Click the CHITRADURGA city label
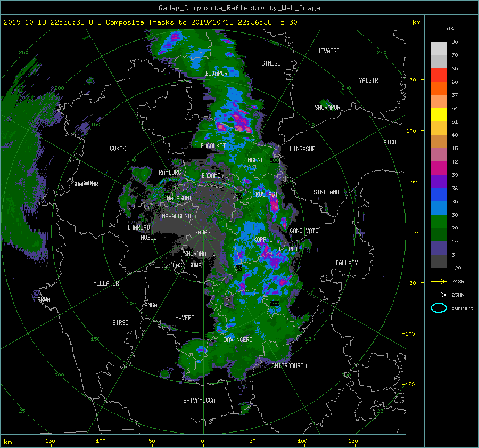Viewport: 479px width, 448px height. [290, 366]
